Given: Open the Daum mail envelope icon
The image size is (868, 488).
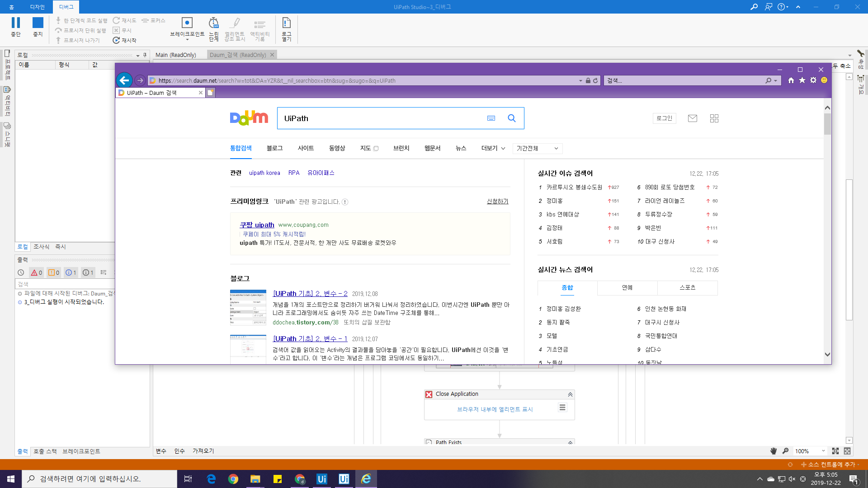Looking at the screenshot, I should [692, 118].
